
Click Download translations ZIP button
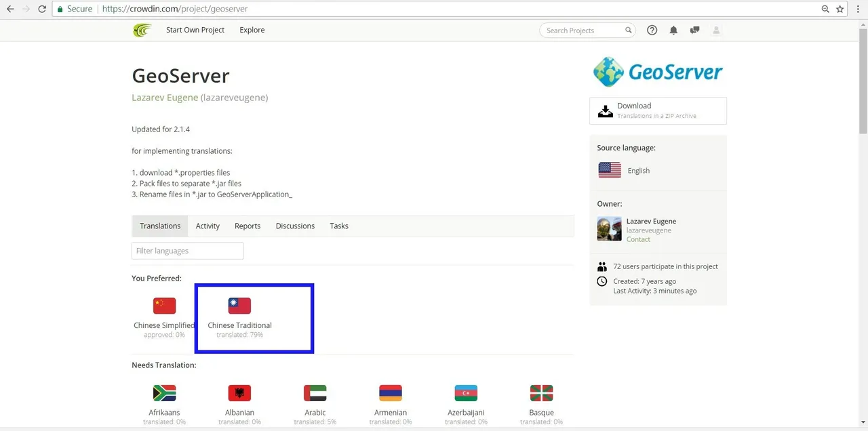coord(658,110)
